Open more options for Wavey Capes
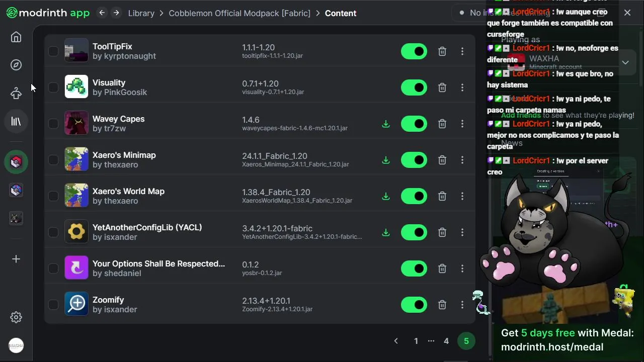Screen dimensions: 644x362 coord(462,124)
